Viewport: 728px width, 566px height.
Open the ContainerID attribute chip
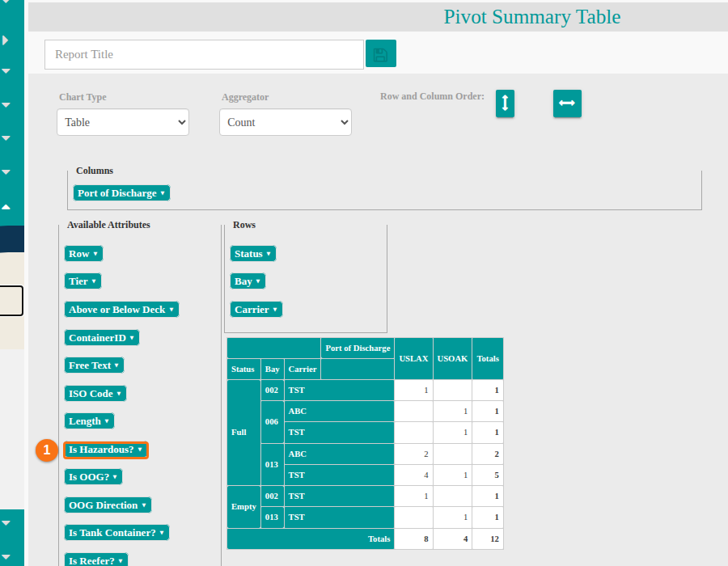pos(102,338)
